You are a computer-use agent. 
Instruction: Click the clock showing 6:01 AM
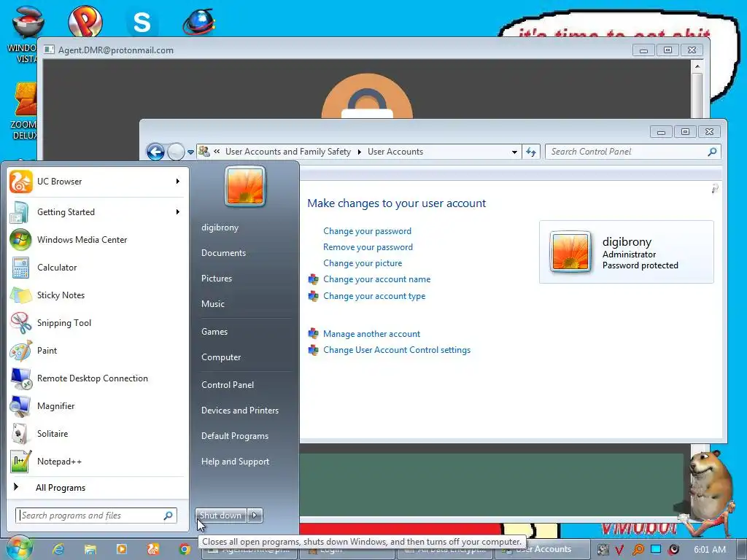(710, 550)
